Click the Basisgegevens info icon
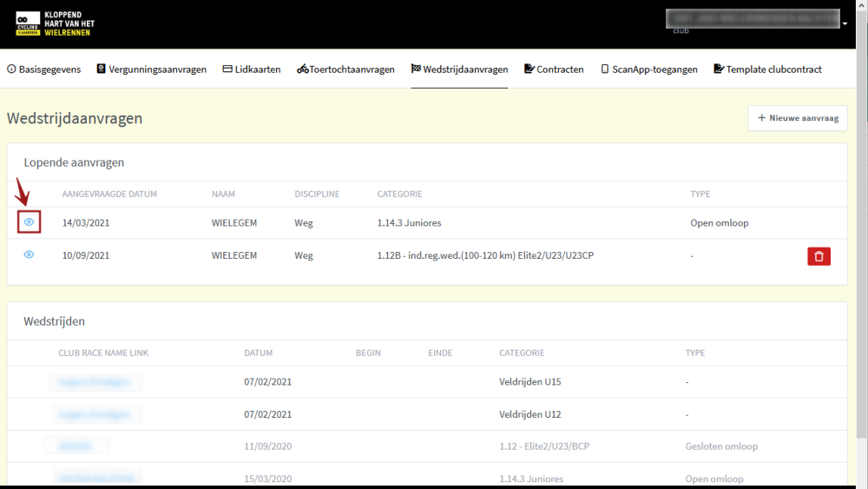This screenshot has width=868, height=489. click(x=11, y=69)
